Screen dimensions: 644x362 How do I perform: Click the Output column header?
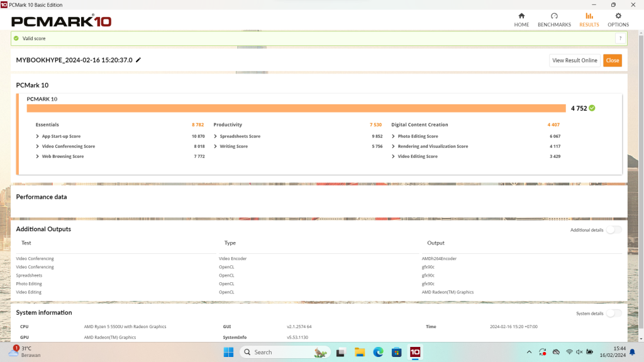pyautogui.click(x=435, y=243)
